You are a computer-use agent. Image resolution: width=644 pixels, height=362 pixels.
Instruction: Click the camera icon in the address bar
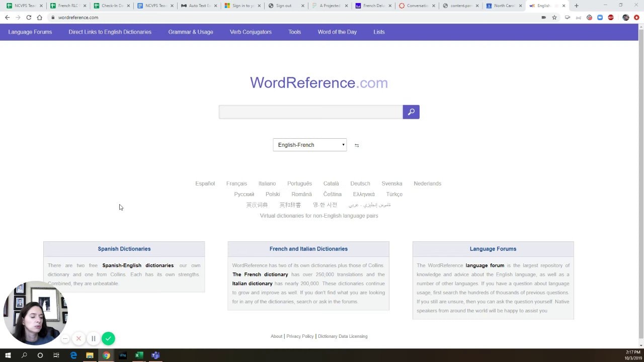543,18
